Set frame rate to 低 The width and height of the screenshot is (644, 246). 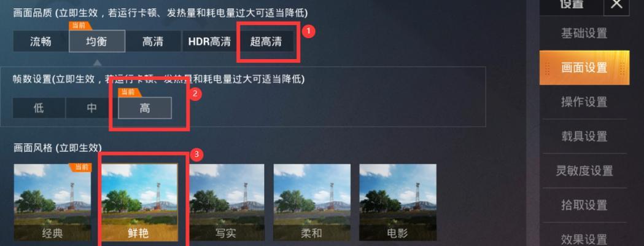tap(39, 108)
